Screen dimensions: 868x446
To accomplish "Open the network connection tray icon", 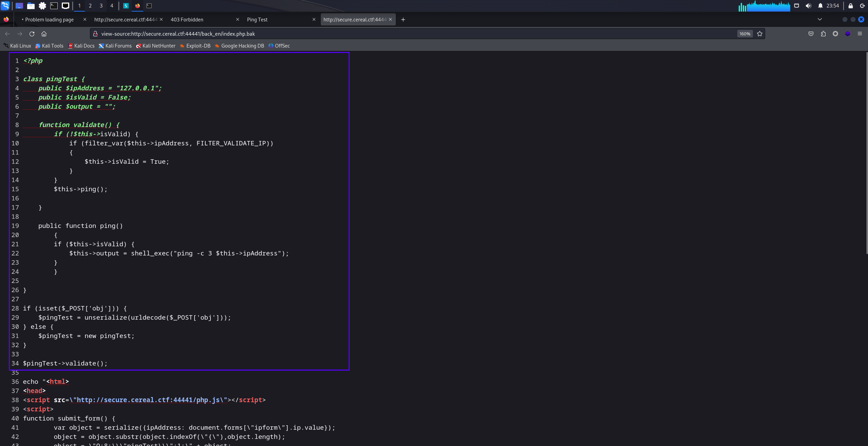I will click(797, 6).
